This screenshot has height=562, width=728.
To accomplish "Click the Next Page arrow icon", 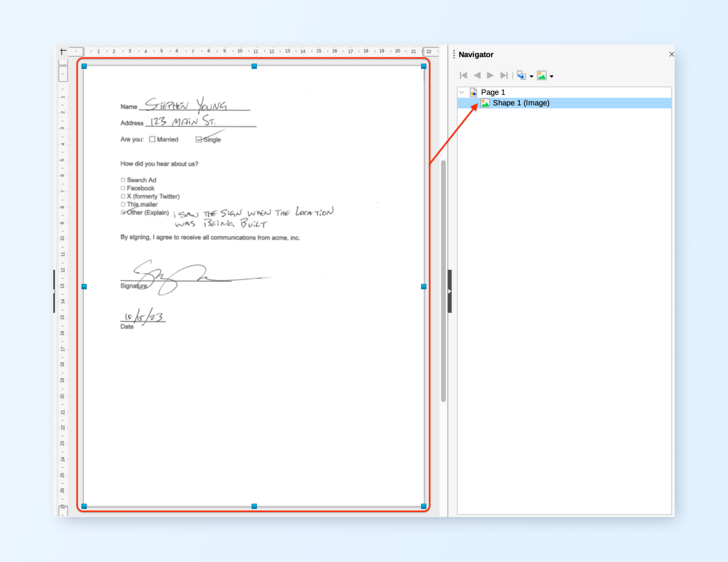I will (x=490, y=76).
